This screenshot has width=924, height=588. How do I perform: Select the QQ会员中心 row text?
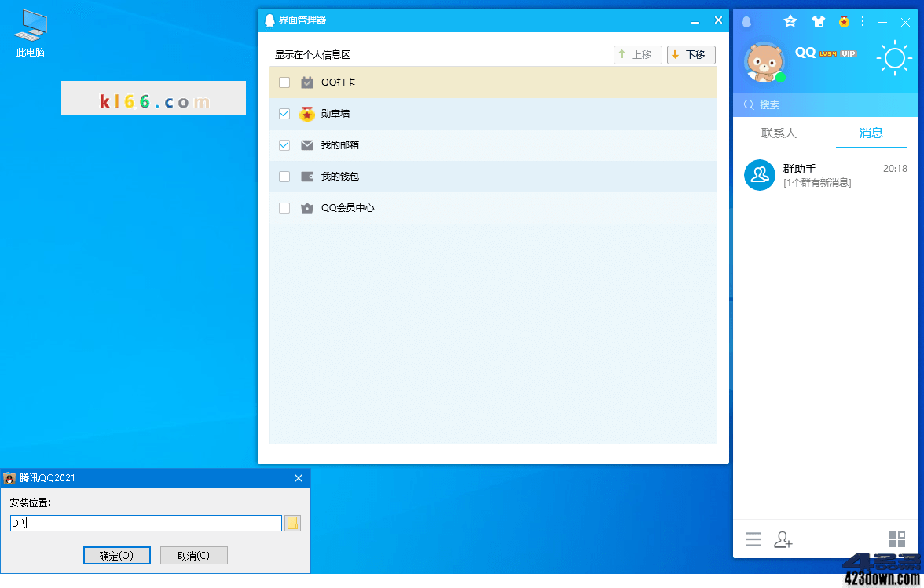[x=347, y=208]
